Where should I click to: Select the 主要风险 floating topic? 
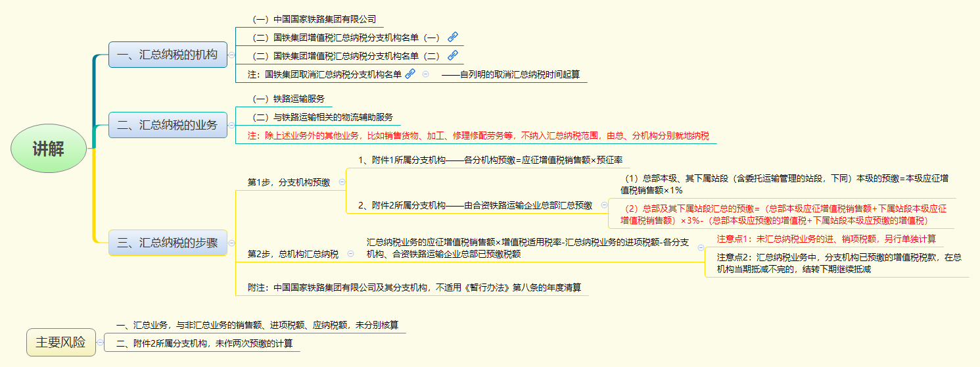pos(60,343)
